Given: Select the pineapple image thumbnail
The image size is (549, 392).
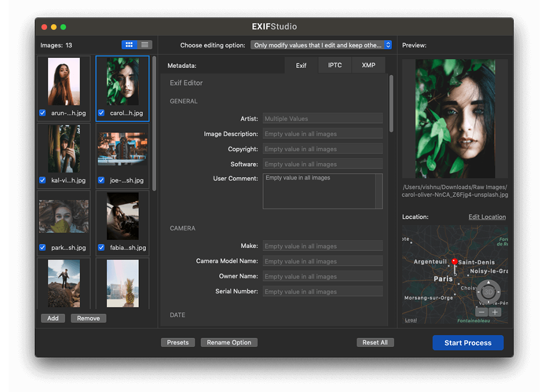Looking at the screenshot, I should (x=123, y=284).
